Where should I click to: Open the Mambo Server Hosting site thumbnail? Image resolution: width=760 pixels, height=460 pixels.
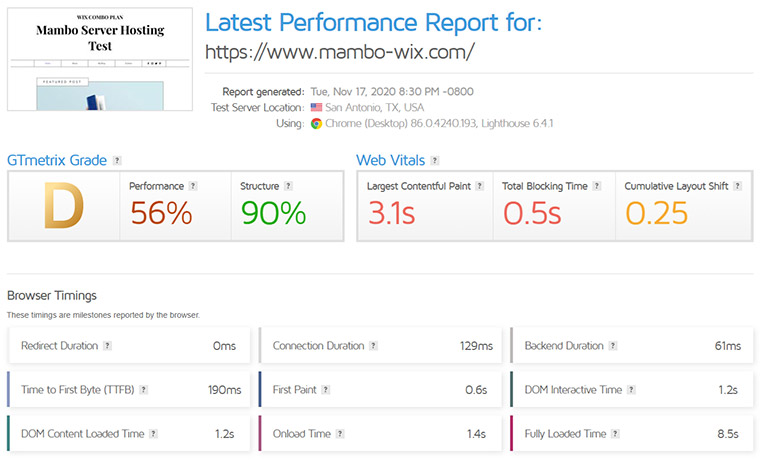(x=100, y=59)
